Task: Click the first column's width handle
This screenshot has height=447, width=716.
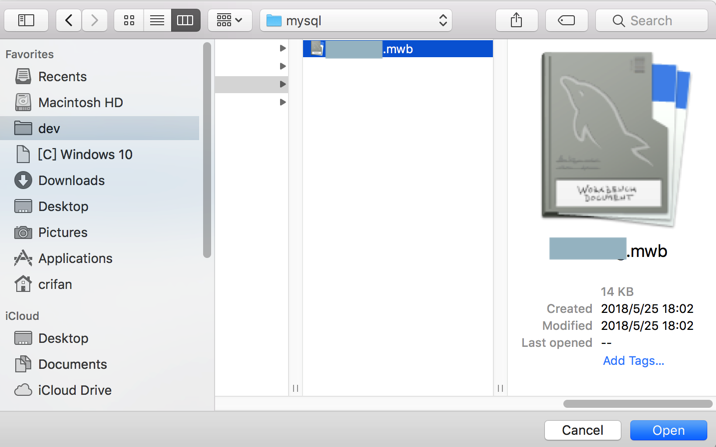Action: pyautogui.click(x=295, y=388)
